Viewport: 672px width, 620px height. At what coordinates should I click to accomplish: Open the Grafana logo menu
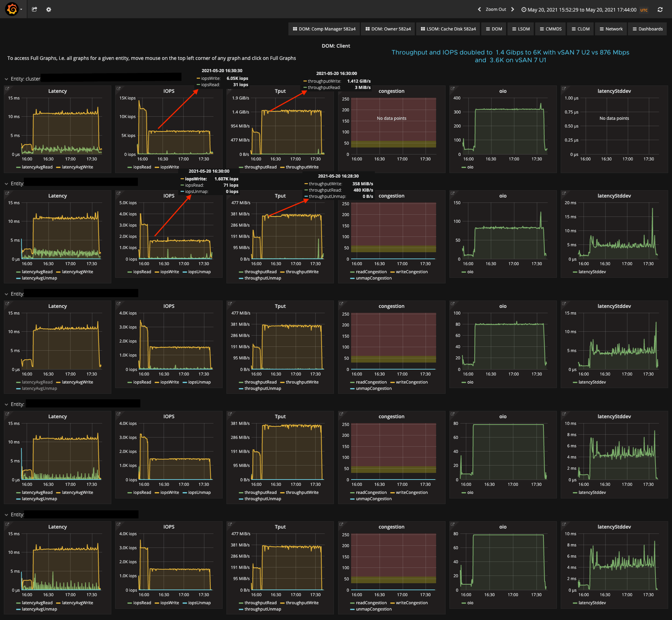pyautogui.click(x=12, y=9)
